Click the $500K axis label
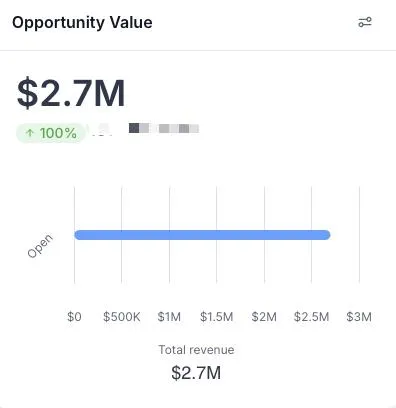The width and height of the screenshot is (396, 408). (122, 316)
